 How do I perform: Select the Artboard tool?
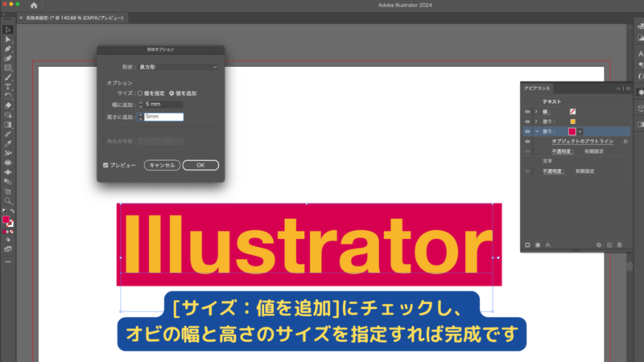8,191
